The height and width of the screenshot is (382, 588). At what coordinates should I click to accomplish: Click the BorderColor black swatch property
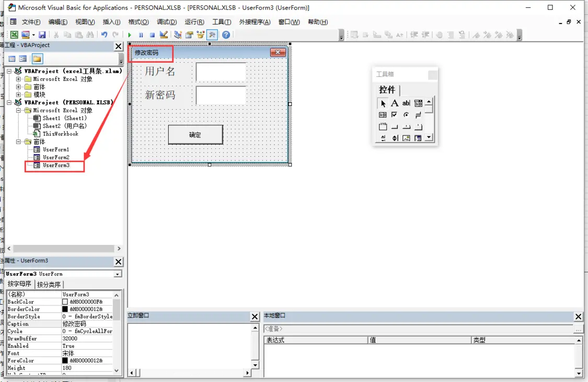coord(65,309)
